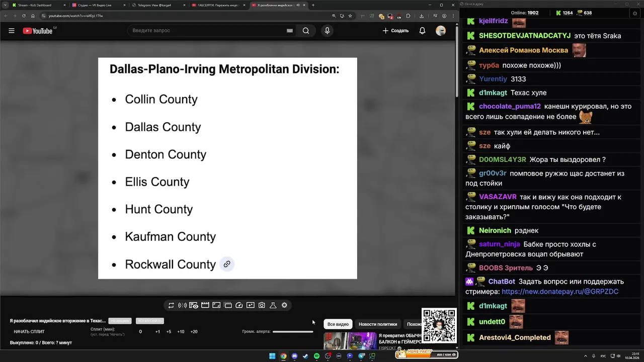This screenshot has height=362, width=644.
Task: Open the on-screen keyboard in search box
Action: (x=290, y=31)
